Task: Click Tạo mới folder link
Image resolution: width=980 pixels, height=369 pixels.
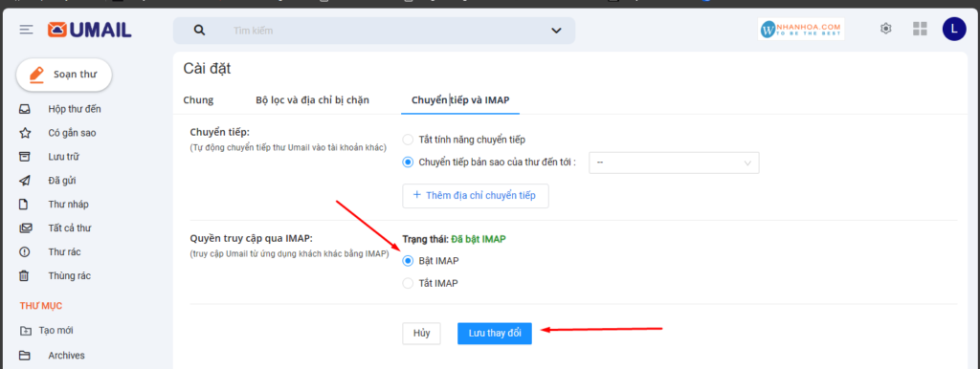Action: pos(56,331)
